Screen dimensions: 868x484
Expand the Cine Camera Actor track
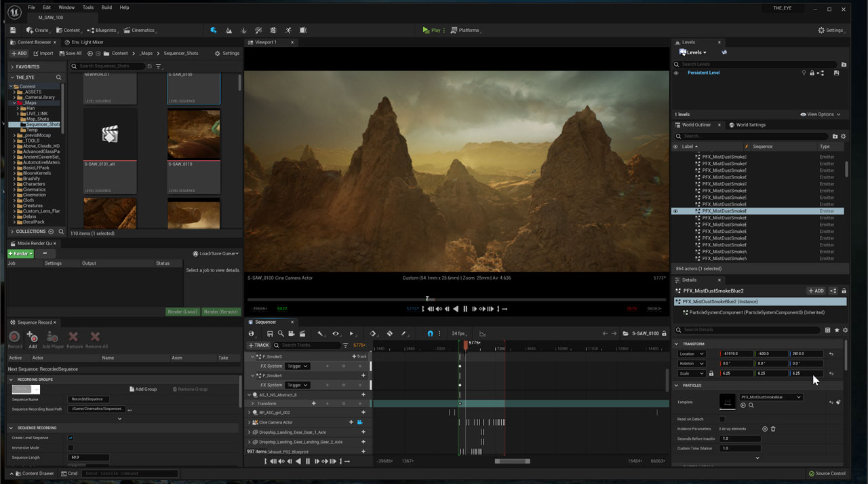[250, 422]
